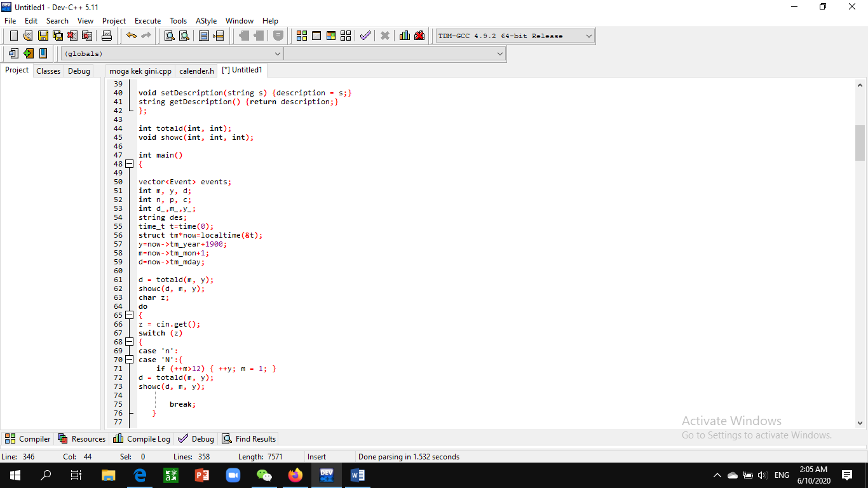Image resolution: width=868 pixels, height=488 pixels.
Task: Save the current file with floppy icon
Action: (x=43, y=36)
